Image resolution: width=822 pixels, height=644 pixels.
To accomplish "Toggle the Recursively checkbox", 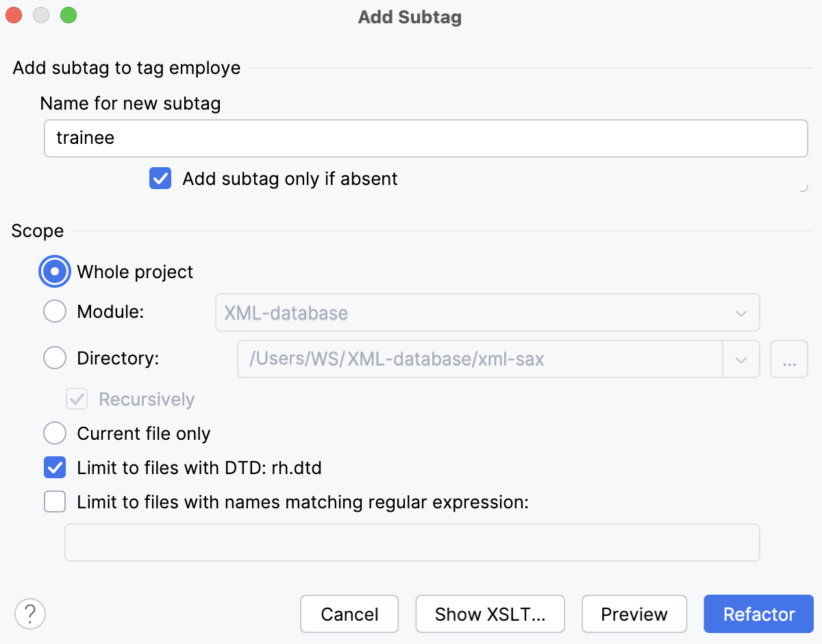I will 76,399.
